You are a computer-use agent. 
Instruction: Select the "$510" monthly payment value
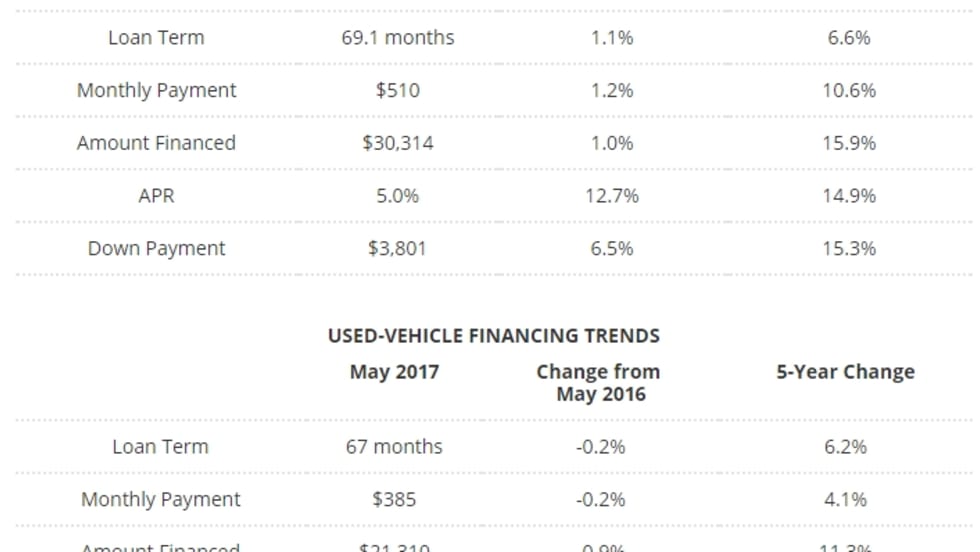click(x=397, y=90)
